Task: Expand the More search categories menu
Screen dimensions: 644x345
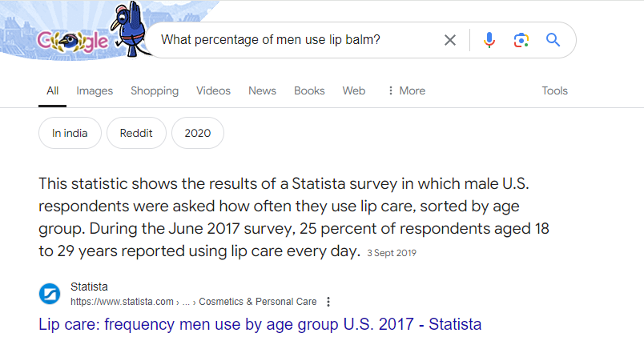Action: [x=407, y=90]
